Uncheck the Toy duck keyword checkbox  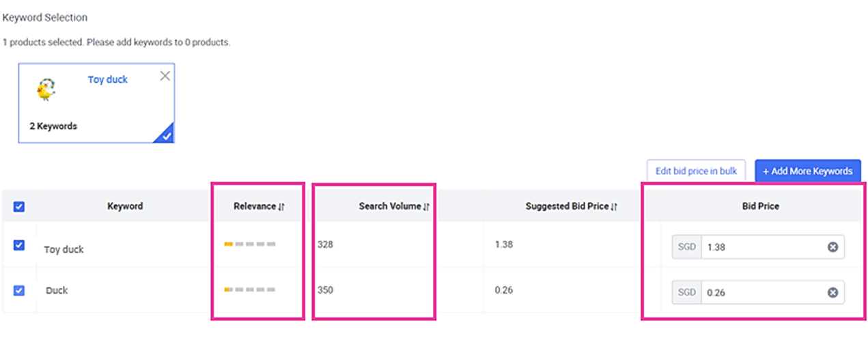[19, 245]
